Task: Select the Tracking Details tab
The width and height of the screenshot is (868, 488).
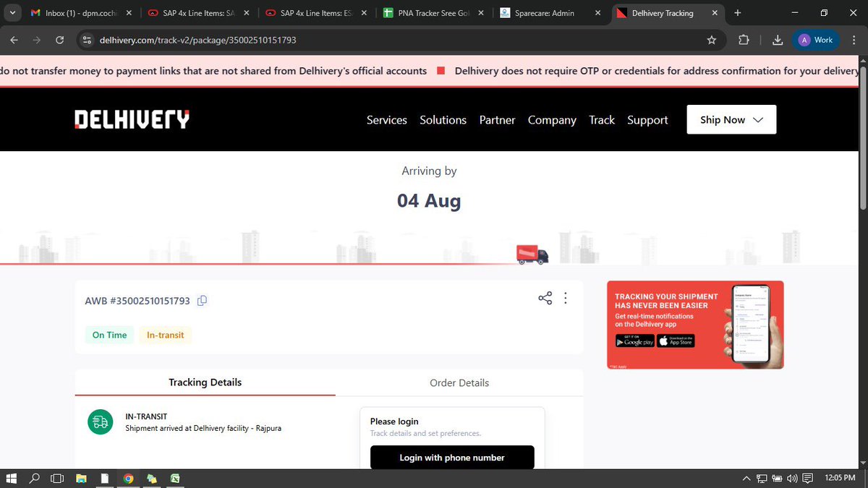Action: coord(205,382)
